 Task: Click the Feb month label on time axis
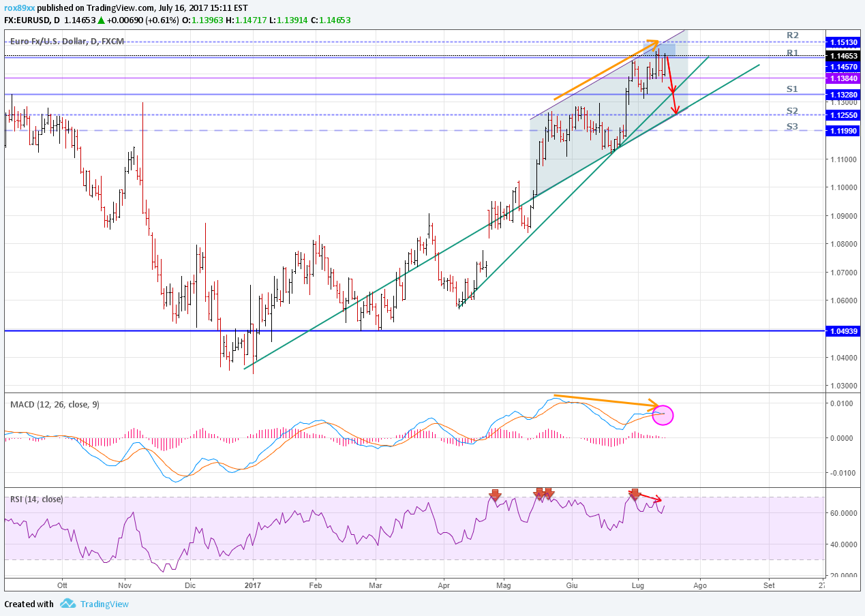(315, 585)
